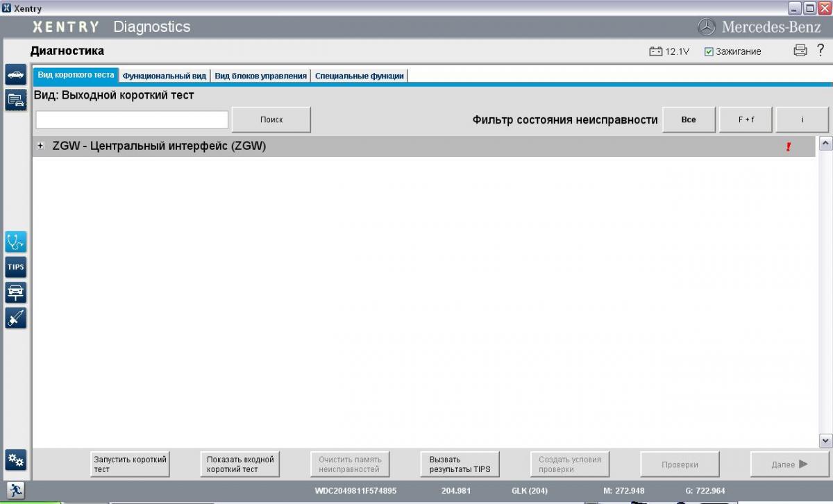The height and width of the screenshot is (504, 833).
Task: Switch to Функциональный вид tab
Action: click(x=165, y=76)
